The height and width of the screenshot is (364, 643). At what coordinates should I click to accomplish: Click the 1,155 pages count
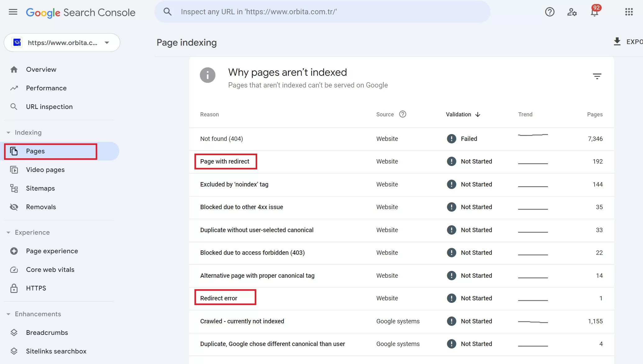pyautogui.click(x=595, y=321)
